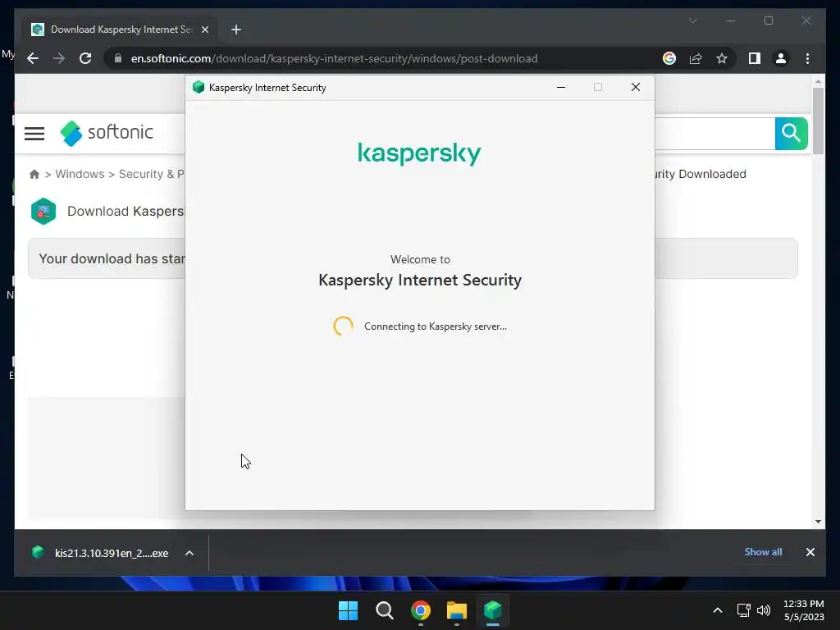Open the network status tray icon
The height and width of the screenshot is (630, 840).
coord(743,610)
